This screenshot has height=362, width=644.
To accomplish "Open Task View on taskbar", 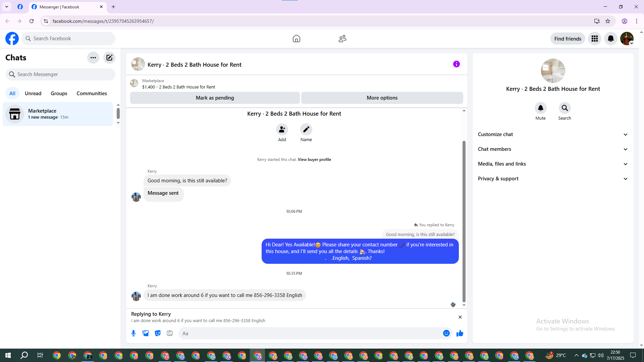I will coord(40,355).
